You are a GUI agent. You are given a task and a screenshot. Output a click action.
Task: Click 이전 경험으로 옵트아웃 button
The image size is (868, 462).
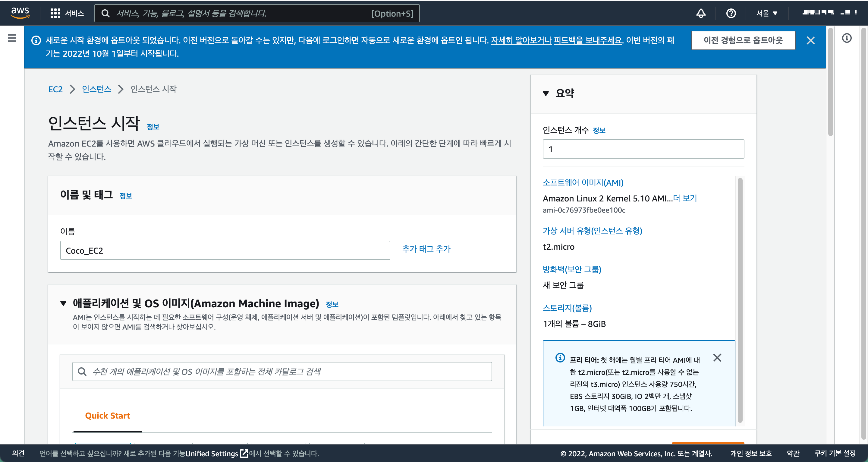pos(743,40)
